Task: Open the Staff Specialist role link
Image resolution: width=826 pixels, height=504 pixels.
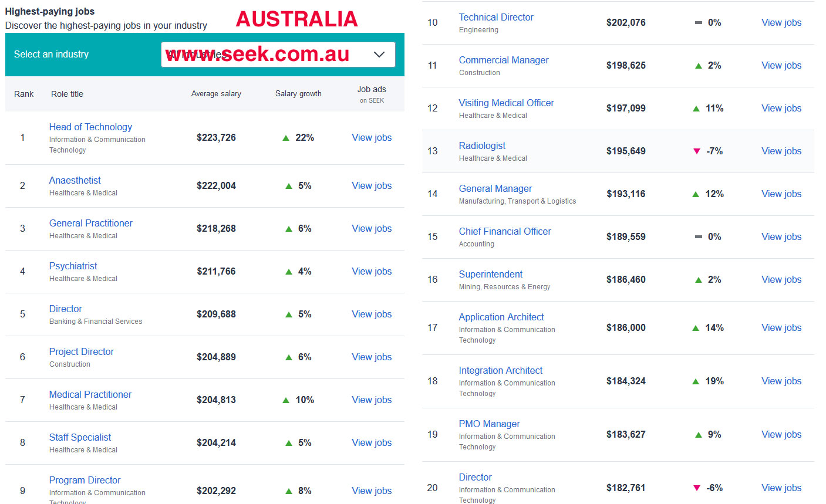Action: click(80, 437)
